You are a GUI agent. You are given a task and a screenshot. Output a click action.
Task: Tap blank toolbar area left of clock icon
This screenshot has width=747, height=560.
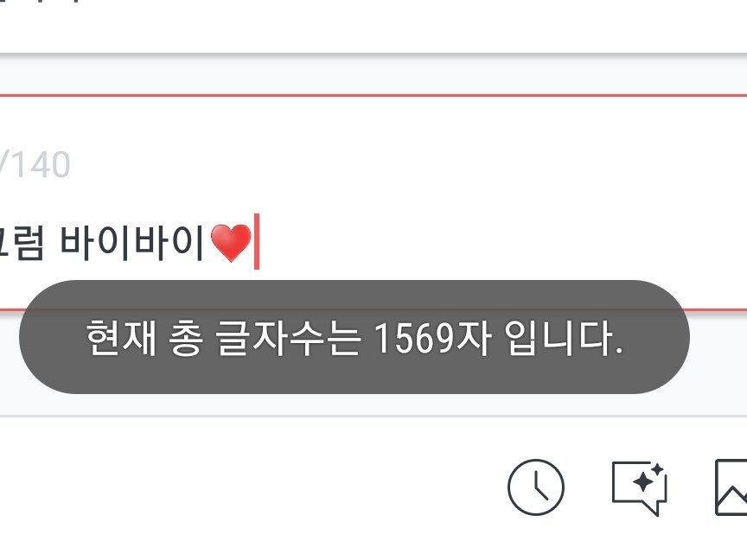(252, 487)
